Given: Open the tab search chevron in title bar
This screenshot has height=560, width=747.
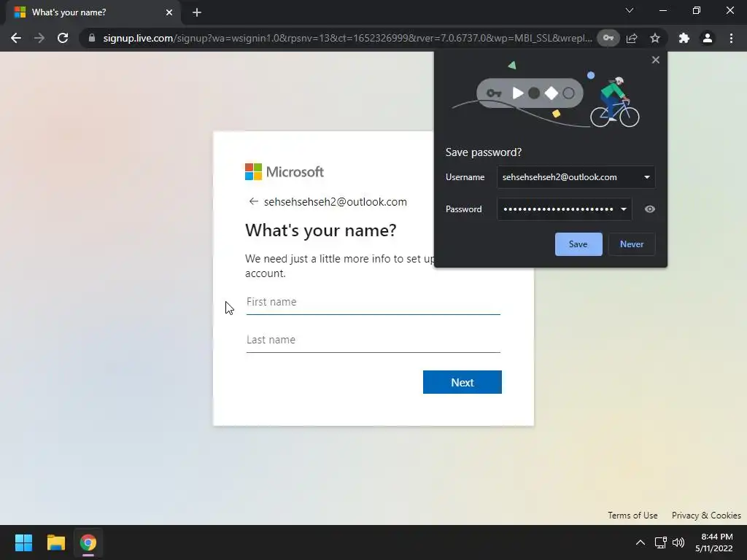Looking at the screenshot, I should tap(630, 10).
